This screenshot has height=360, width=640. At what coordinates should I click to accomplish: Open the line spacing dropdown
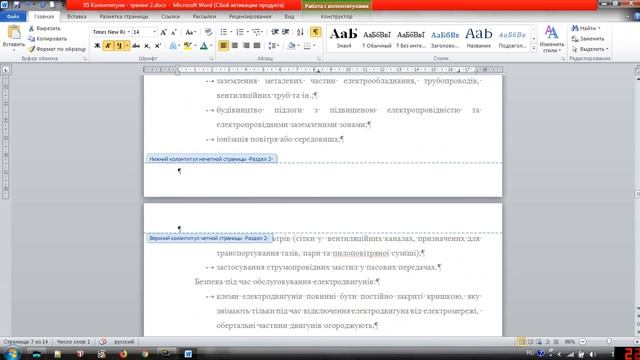(x=273, y=46)
